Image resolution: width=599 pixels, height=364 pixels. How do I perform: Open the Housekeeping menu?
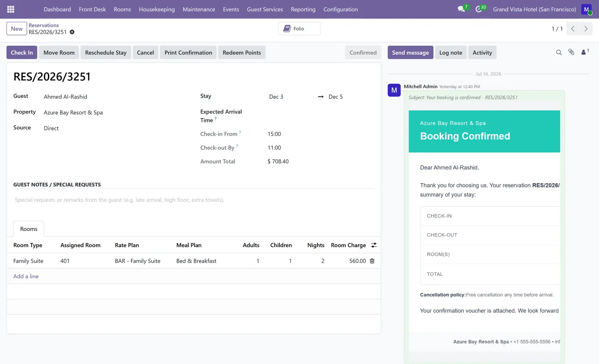pyautogui.click(x=157, y=9)
